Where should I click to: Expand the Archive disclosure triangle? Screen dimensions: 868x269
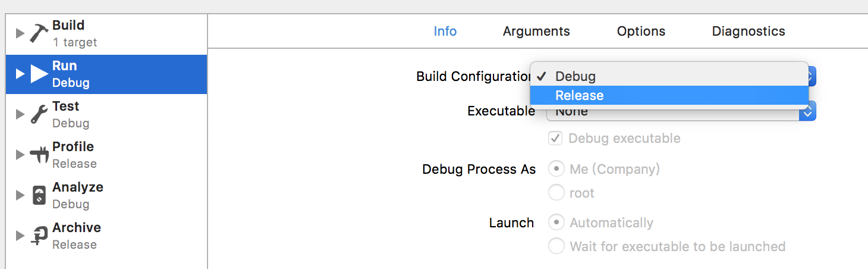point(20,236)
